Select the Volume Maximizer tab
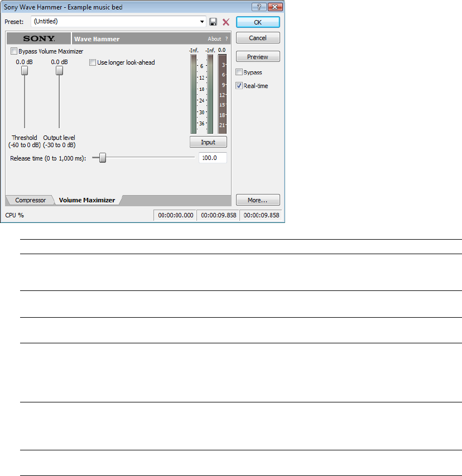The height and width of the screenshot is (476, 462). 87,200
